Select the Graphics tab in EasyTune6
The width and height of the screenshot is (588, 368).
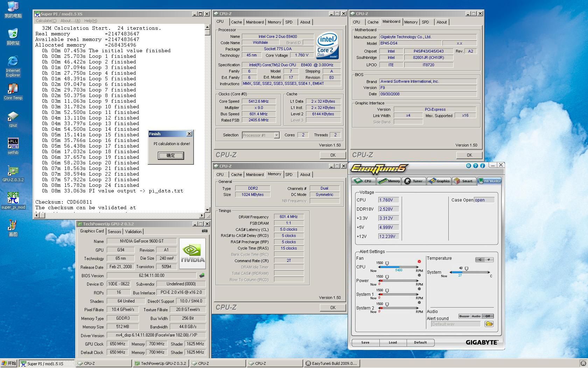[x=439, y=181]
